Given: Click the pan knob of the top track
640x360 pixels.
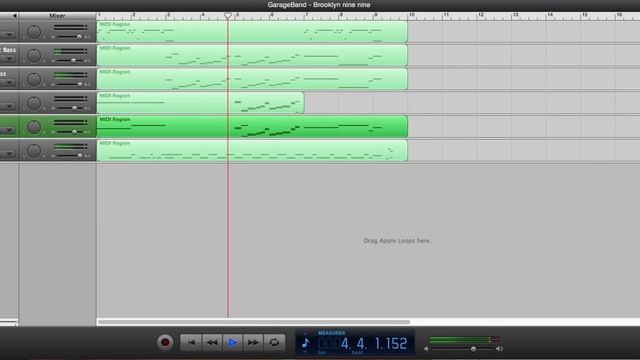Looking at the screenshot, I should [34, 32].
